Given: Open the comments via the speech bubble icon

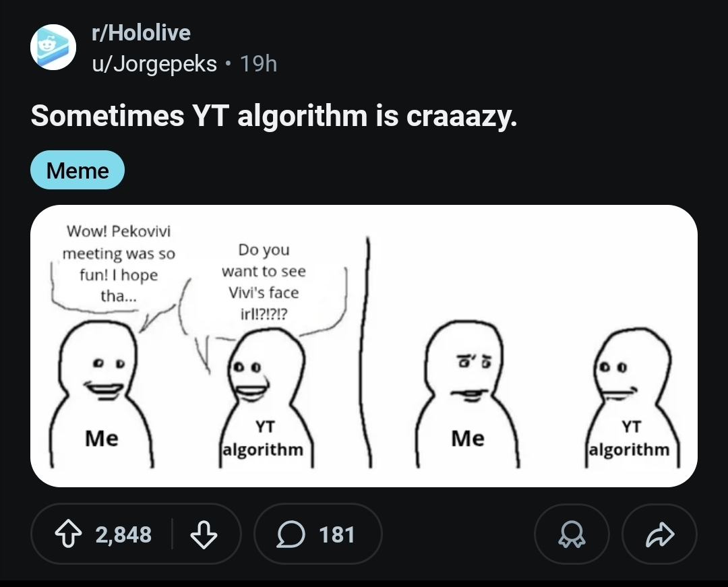Looking at the screenshot, I should point(291,534).
